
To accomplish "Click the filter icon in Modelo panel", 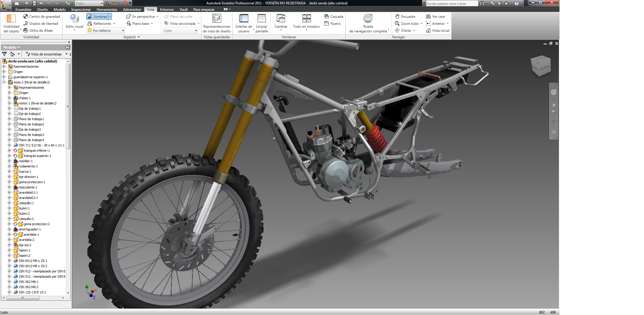I will [x=4, y=54].
